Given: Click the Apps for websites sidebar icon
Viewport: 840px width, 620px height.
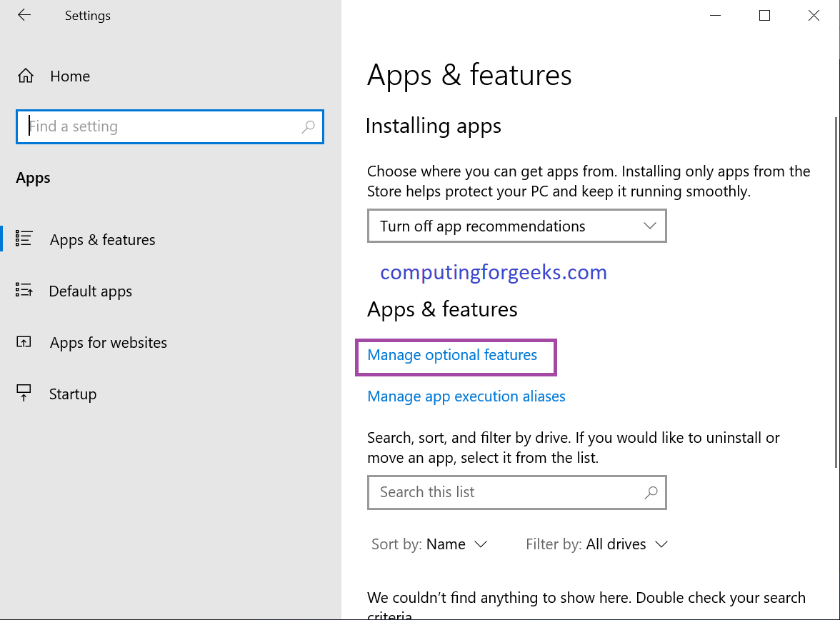Looking at the screenshot, I should tap(24, 343).
